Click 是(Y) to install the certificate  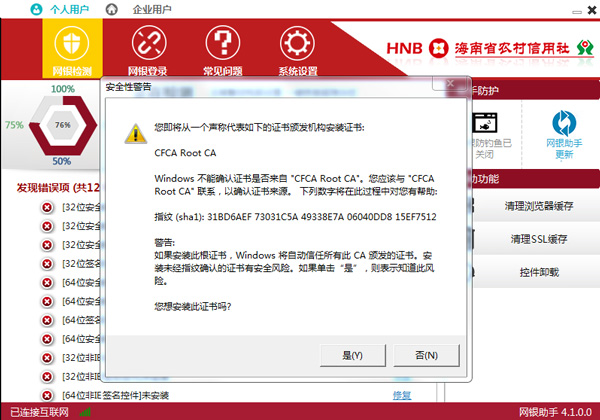tap(353, 355)
